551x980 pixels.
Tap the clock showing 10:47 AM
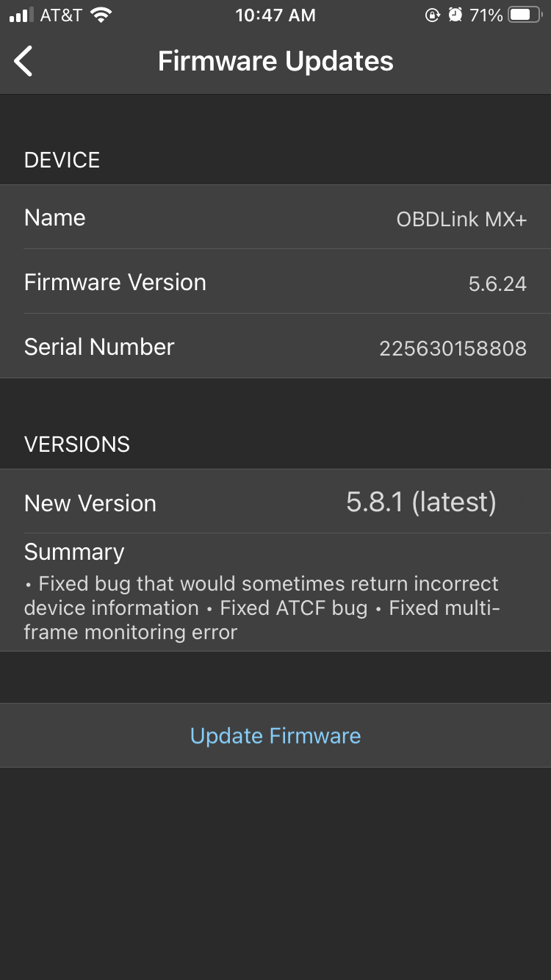pyautogui.click(x=275, y=15)
